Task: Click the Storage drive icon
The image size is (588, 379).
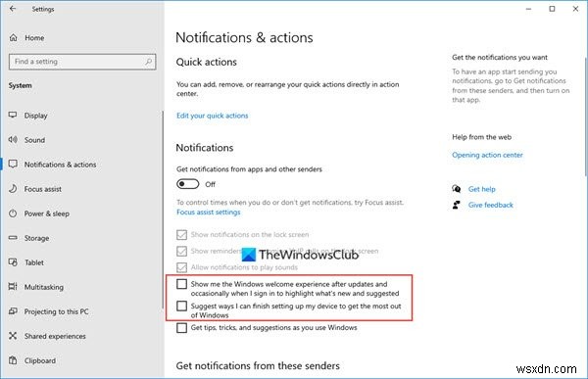Action: point(13,238)
